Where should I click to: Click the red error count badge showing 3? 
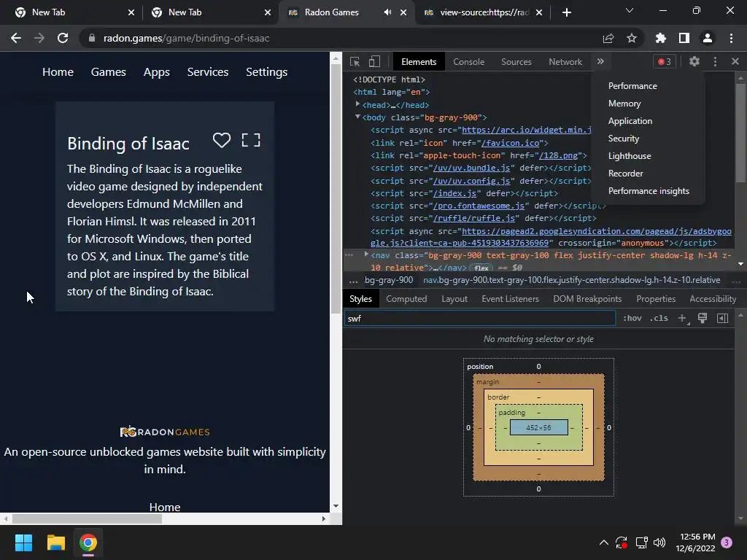point(664,61)
